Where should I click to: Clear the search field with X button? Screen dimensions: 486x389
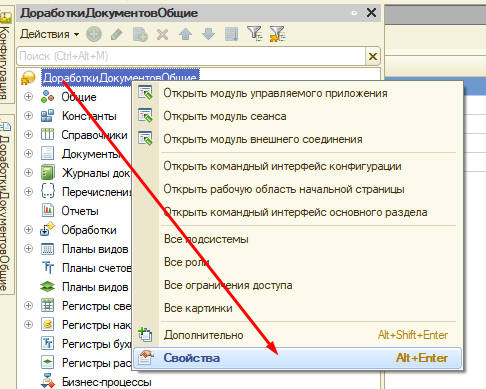coord(373,56)
